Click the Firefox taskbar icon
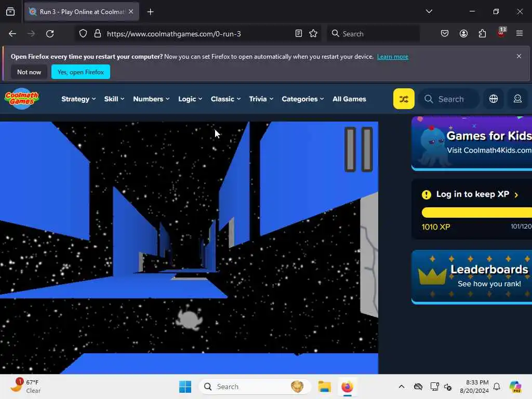The width and height of the screenshot is (532, 399). click(x=347, y=387)
